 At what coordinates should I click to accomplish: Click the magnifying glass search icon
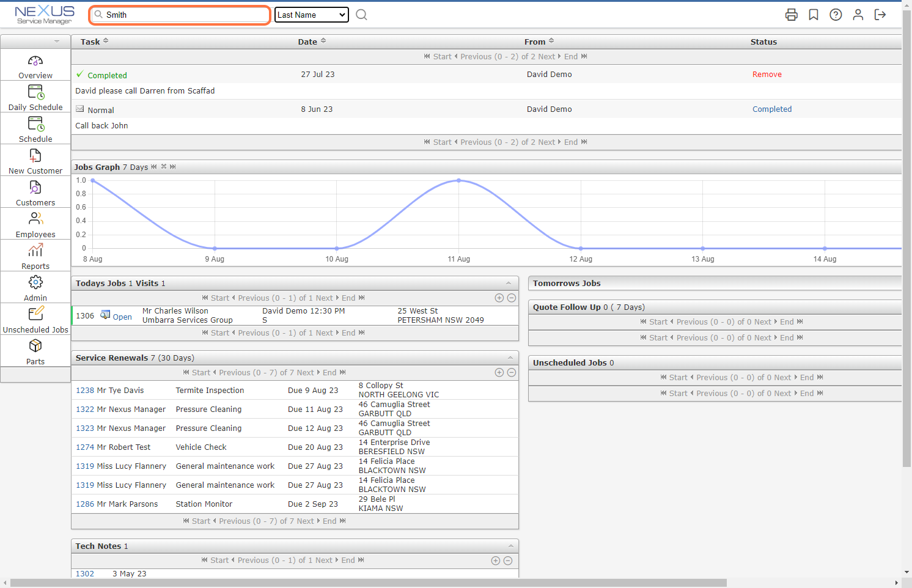tap(361, 14)
